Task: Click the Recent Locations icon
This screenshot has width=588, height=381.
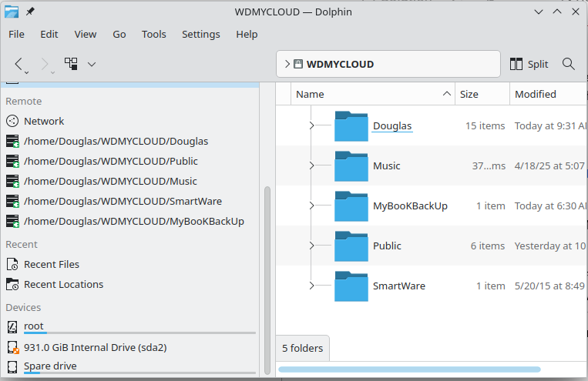Action: pyautogui.click(x=12, y=284)
